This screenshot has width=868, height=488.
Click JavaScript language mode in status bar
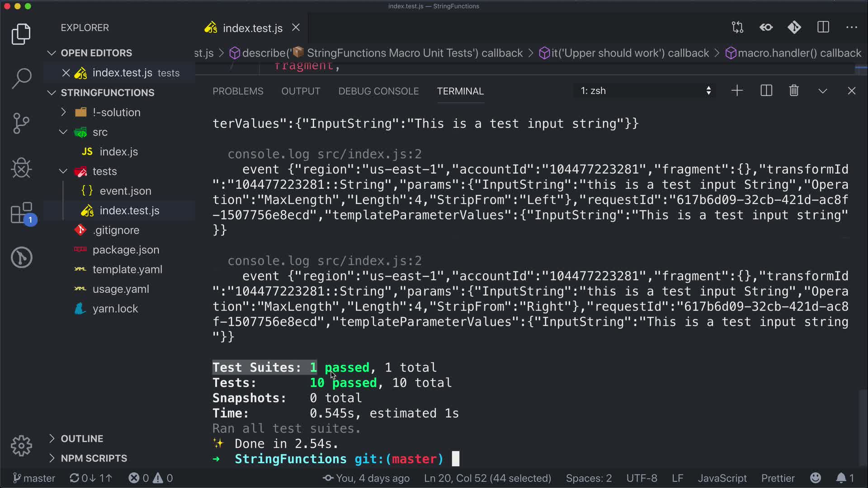pyautogui.click(x=722, y=478)
